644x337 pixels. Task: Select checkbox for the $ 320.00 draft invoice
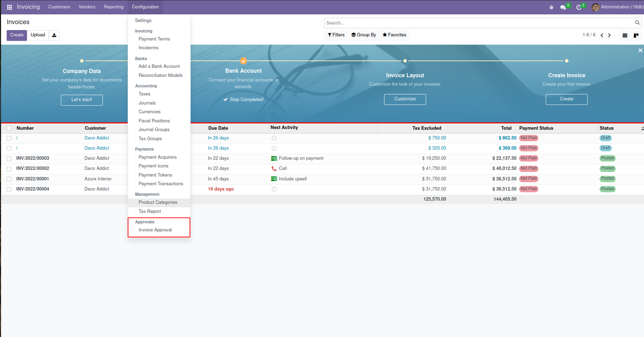(9, 149)
